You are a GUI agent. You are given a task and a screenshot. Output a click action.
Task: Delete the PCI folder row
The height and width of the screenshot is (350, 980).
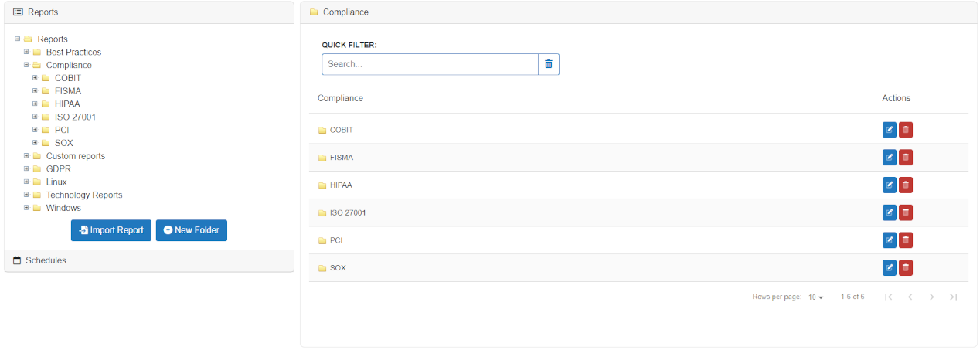pyautogui.click(x=906, y=240)
